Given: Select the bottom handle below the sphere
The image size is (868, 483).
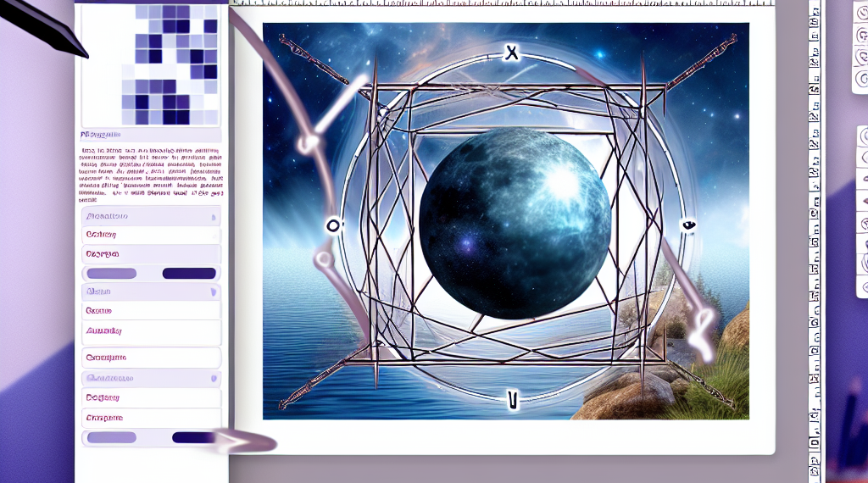Looking at the screenshot, I should pyautogui.click(x=511, y=397).
